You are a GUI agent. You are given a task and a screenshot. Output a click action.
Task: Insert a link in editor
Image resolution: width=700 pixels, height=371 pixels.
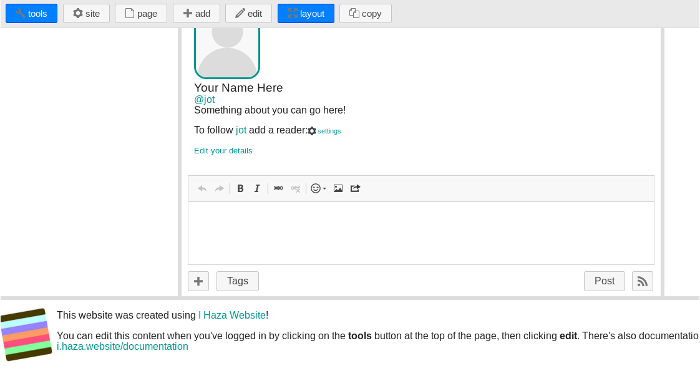coord(278,188)
